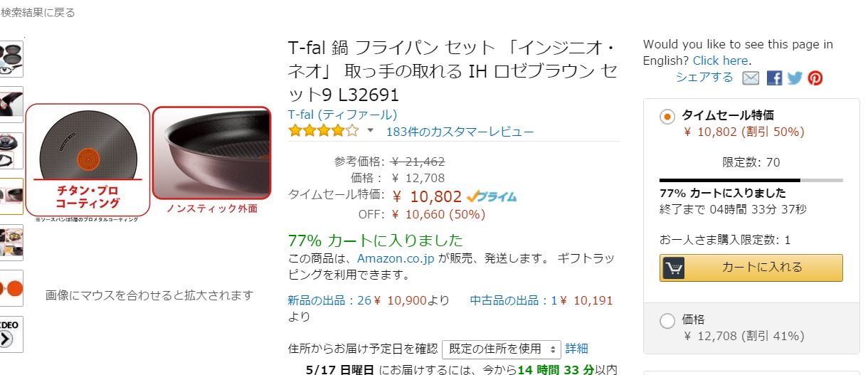This screenshot has width=868, height=375.
Task: Share via the email envelope icon
Action: coord(751,78)
